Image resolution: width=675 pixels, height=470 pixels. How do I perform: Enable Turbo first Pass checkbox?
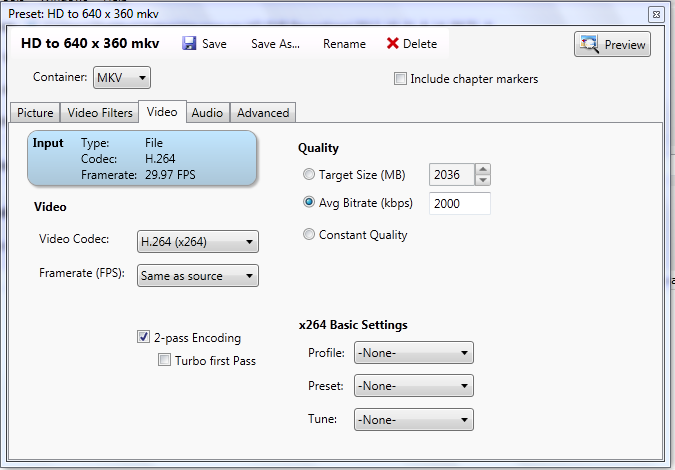[x=164, y=360]
